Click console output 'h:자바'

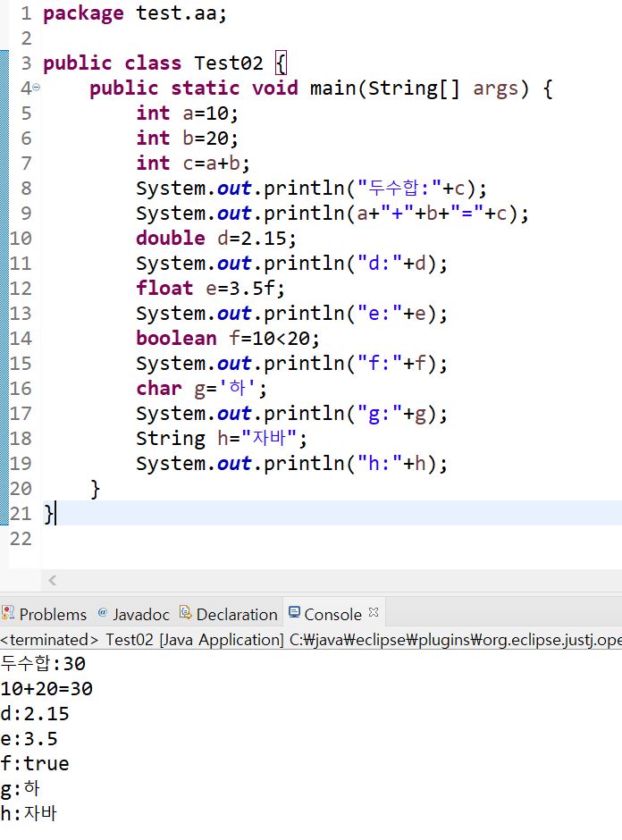coord(29,813)
